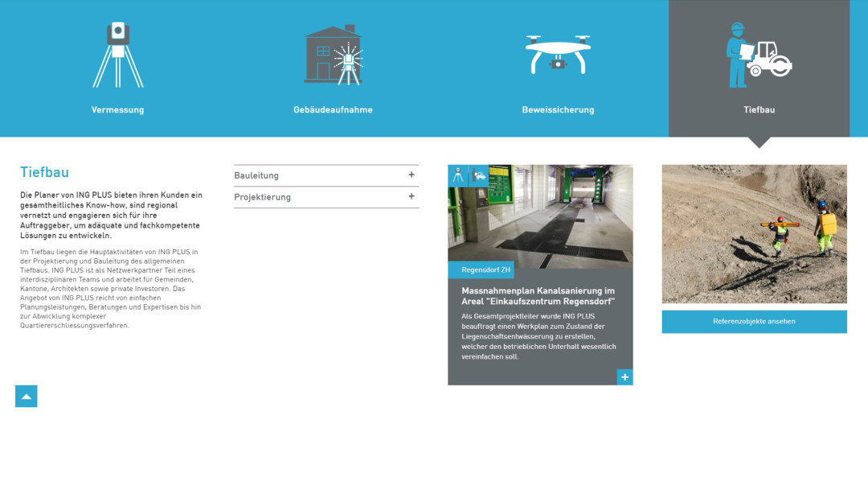Open the Massnahmenplan Kanalsanierung project title
Image resolution: width=868 pixels, height=489 pixels.
pos(538,296)
